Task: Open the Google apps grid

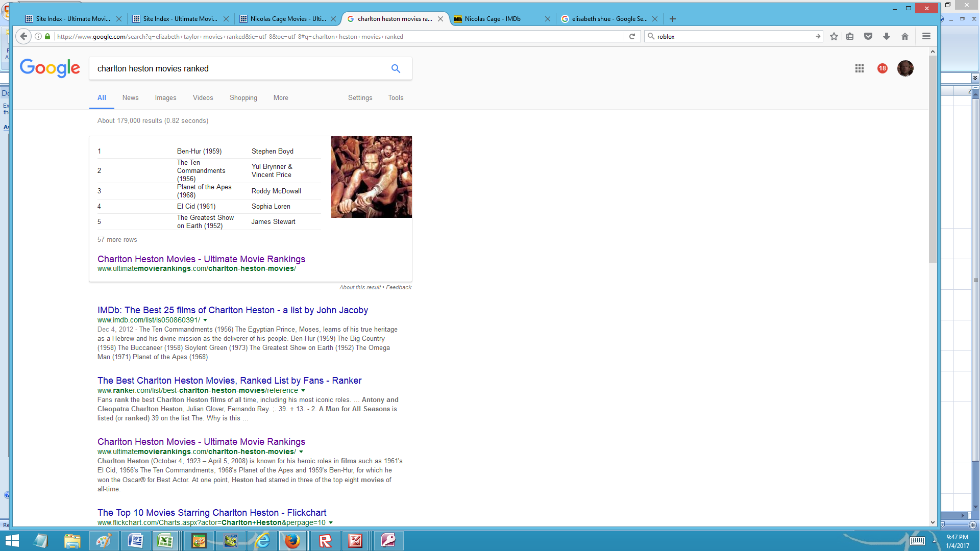Action: (860, 68)
